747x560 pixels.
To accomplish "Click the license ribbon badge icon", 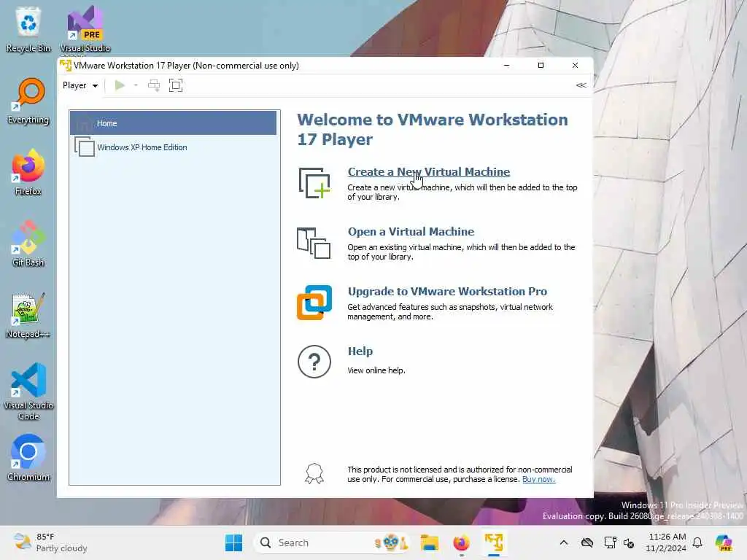I will 314,474.
